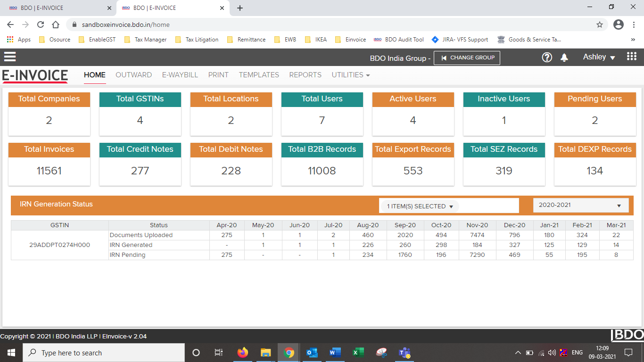This screenshot has height=362, width=644.
Task: Open the OUTWARD menu
Action: [134, 75]
